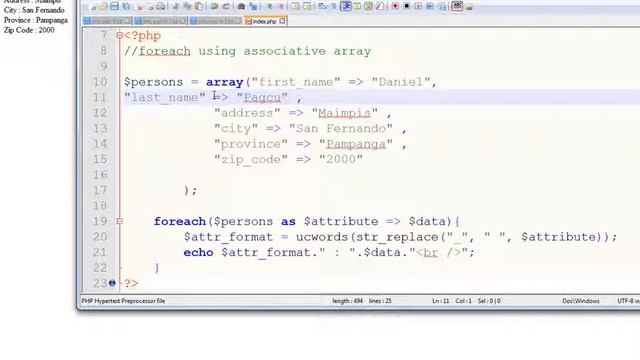Click the Close All documents icon
The image size is (640, 360).
pyautogui.click(x=150, y=7)
